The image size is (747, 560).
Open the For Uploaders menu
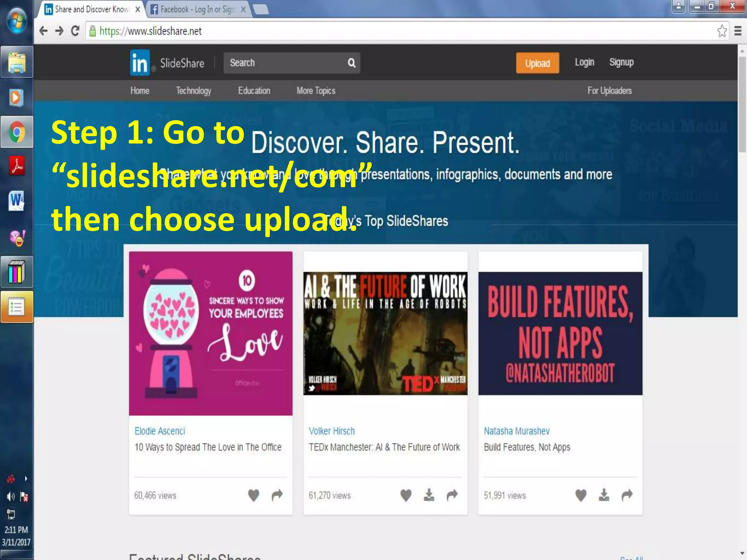[x=609, y=91]
